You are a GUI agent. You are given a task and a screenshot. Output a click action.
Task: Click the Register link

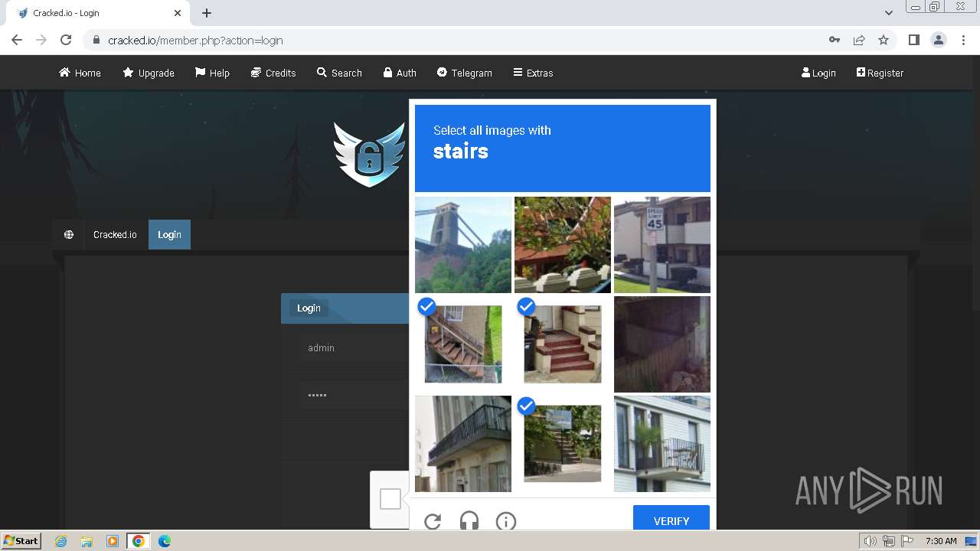pyautogui.click(x=880, y=73)
